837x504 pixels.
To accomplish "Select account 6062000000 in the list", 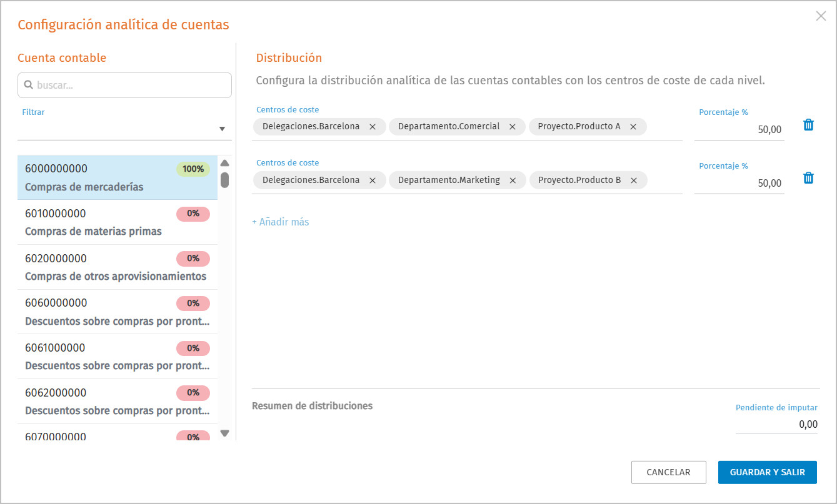I will coord(118,402).
